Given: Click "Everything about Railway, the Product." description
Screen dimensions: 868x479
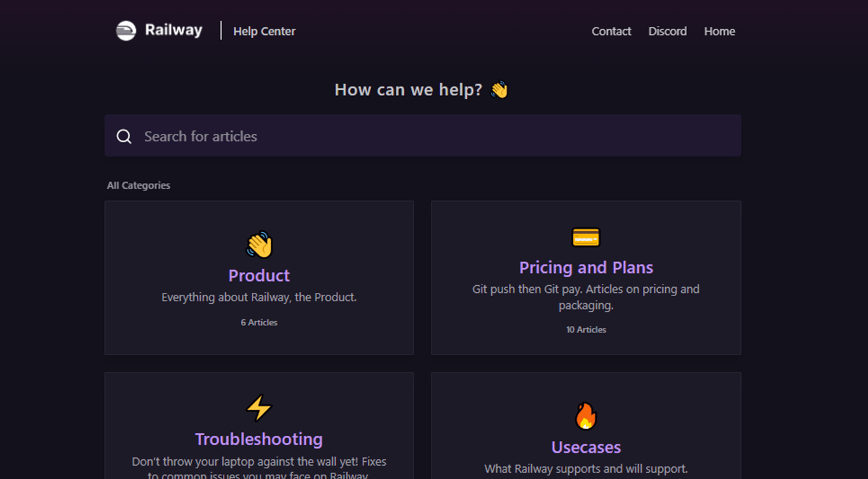Looking at the screenshot, I should point(259,297).
